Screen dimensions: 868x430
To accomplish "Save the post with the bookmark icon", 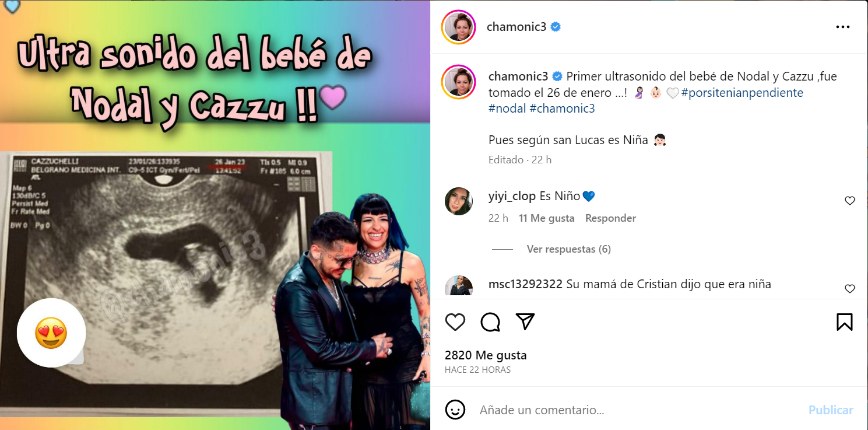I will coord(845,322).
